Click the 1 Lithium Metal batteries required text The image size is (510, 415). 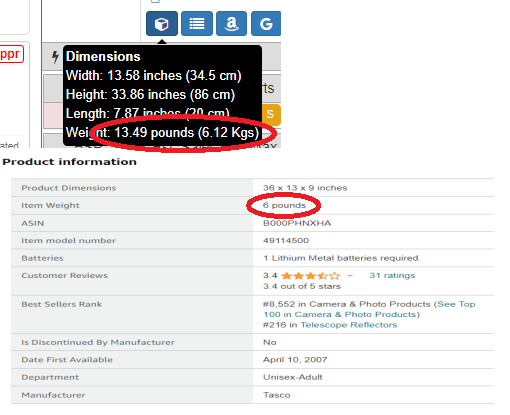coord(342,258)
